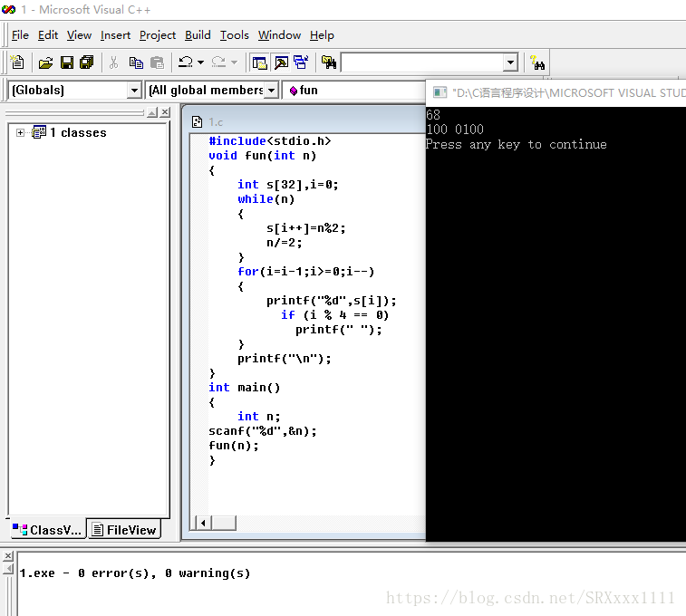Click the Redo arrow icon
The image size is (686, 616).
218,63
